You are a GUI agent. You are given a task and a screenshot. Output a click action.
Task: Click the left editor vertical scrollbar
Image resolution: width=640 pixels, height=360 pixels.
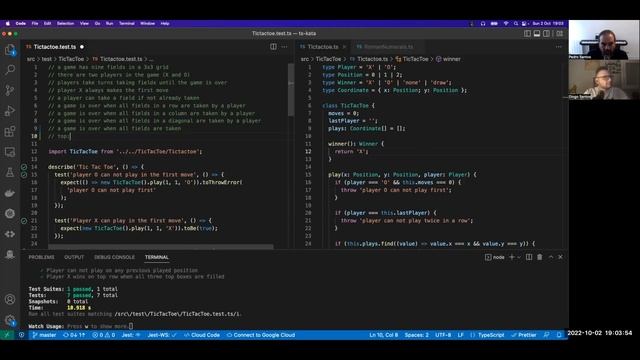pyautogui.click(x=291, y=90)
